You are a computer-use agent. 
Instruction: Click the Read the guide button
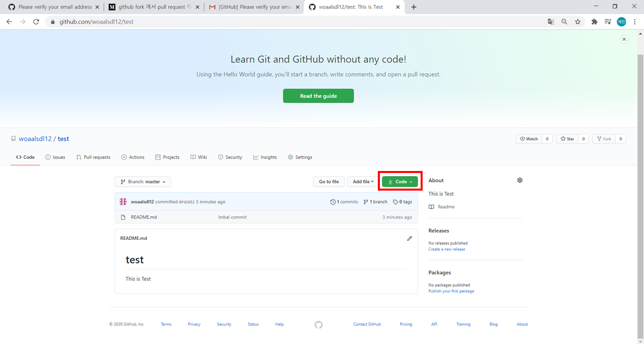point(318,96)
